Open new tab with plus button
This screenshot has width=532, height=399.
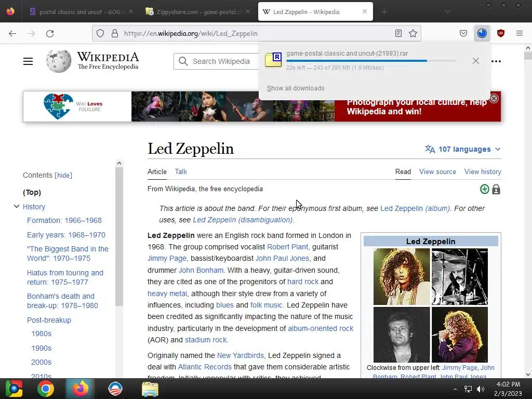tap(384, 12)
